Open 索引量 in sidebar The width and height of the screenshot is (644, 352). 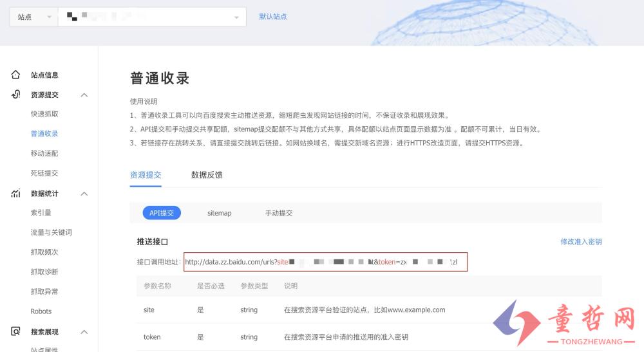click(41, 212)
